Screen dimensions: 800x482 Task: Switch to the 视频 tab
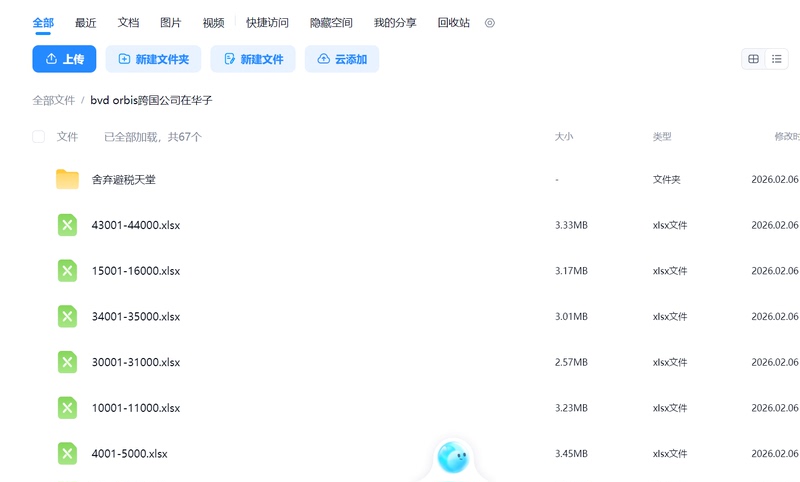[213, 22]
